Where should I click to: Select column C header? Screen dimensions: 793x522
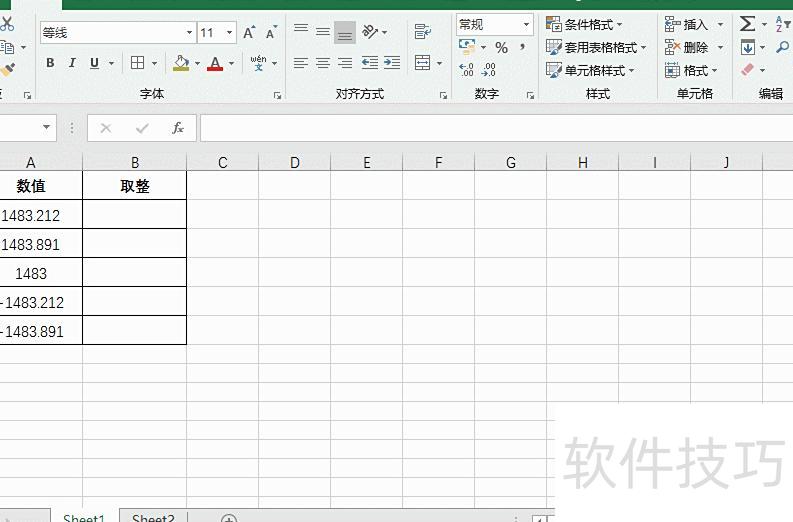click(223, 162)
